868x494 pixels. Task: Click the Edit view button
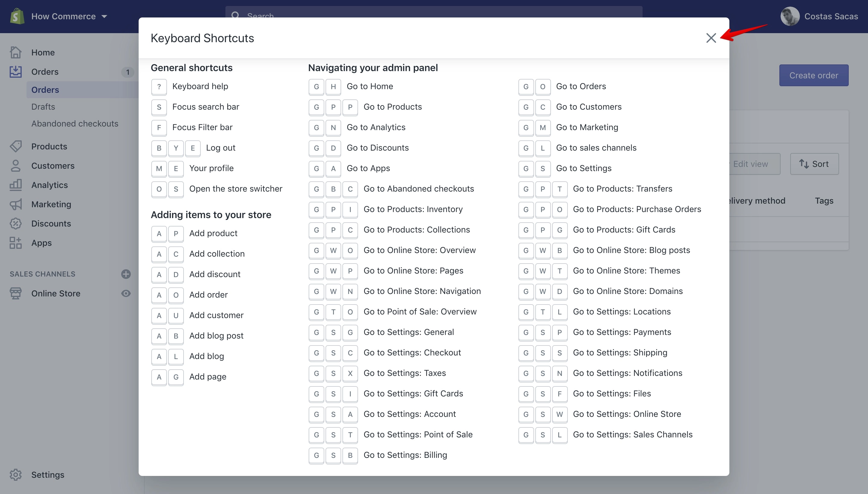tap(755, 164)
